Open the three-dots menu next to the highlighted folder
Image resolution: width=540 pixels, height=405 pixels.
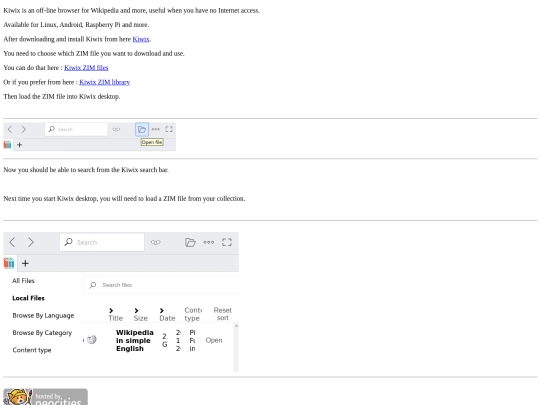tap(156, 129)
